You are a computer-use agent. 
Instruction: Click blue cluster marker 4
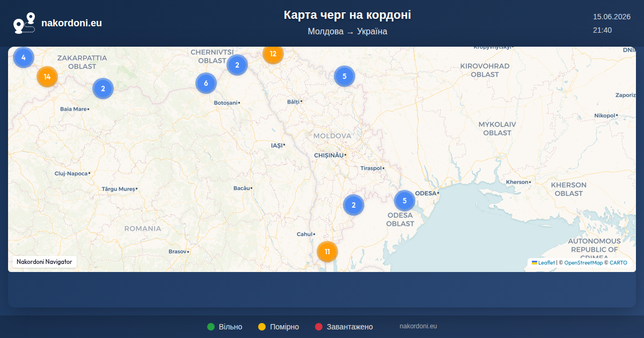24,57
